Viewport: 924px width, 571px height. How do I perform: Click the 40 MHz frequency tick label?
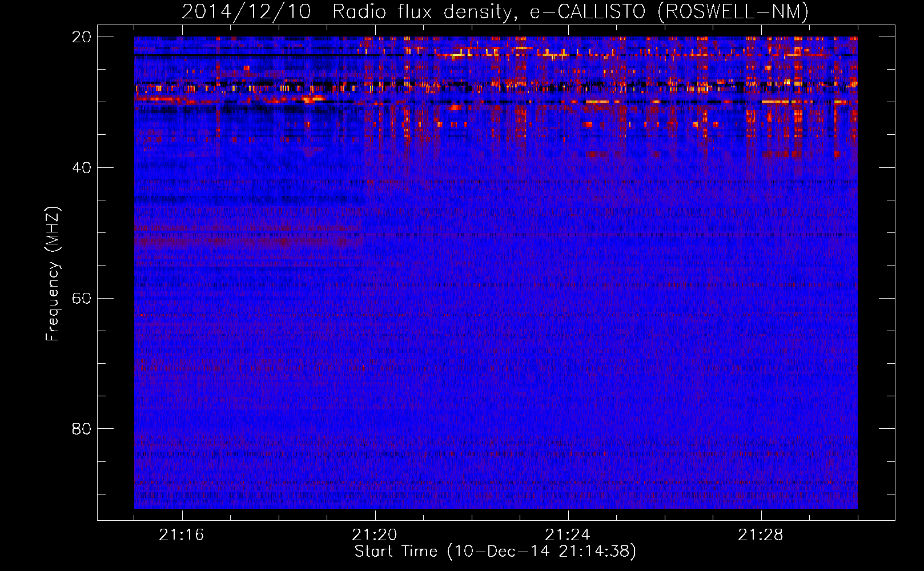(81, 168)
